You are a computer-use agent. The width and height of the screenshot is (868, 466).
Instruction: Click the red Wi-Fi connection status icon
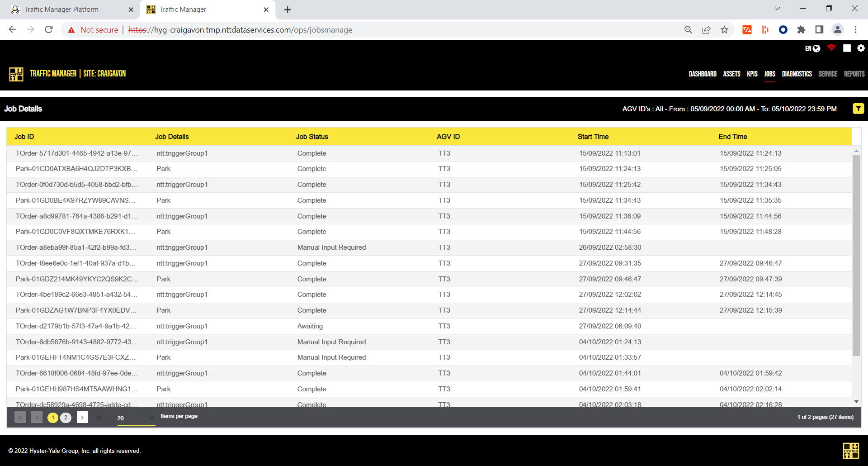[831, 48]
